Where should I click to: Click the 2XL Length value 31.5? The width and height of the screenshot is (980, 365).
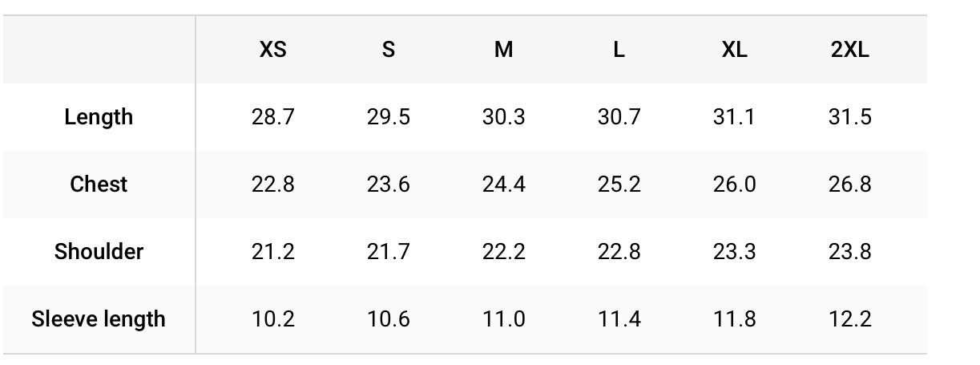point(849,117)
